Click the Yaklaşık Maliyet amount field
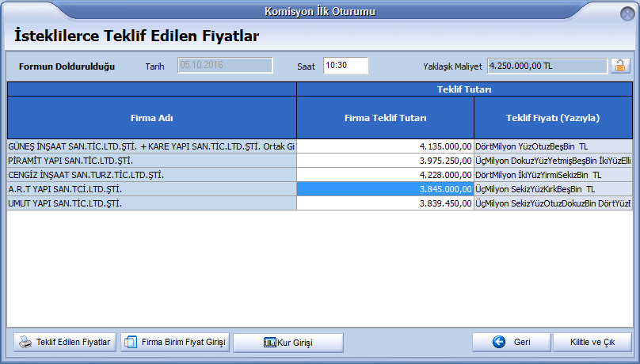Screen dimensions: 640x364 547,66
